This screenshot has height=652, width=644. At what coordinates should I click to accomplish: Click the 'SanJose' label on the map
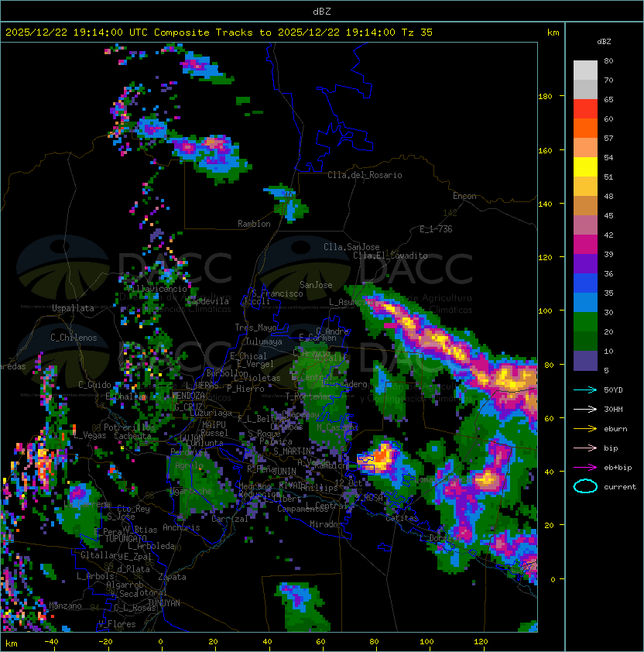click(316, 285)
